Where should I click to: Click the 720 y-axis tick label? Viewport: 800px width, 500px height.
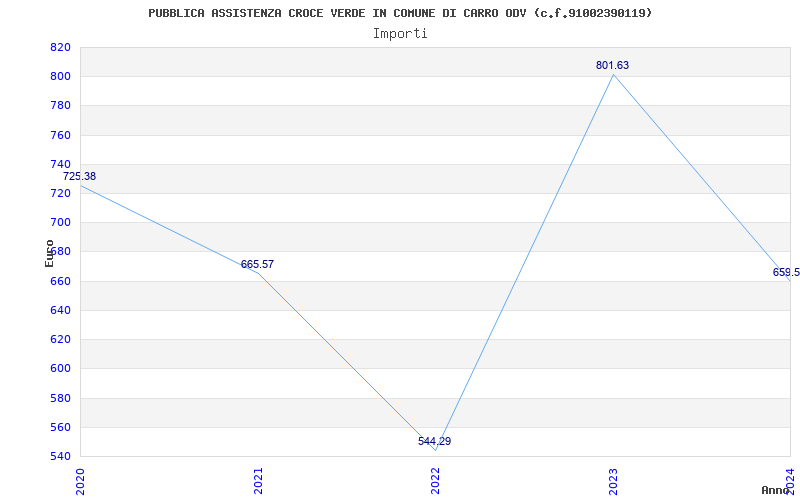click(x=60, y=193)
